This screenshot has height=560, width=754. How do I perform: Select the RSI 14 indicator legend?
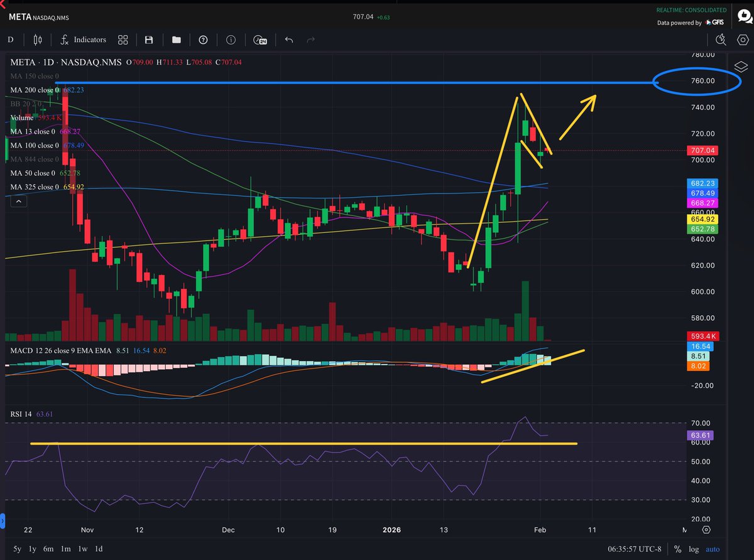point(33,414)
